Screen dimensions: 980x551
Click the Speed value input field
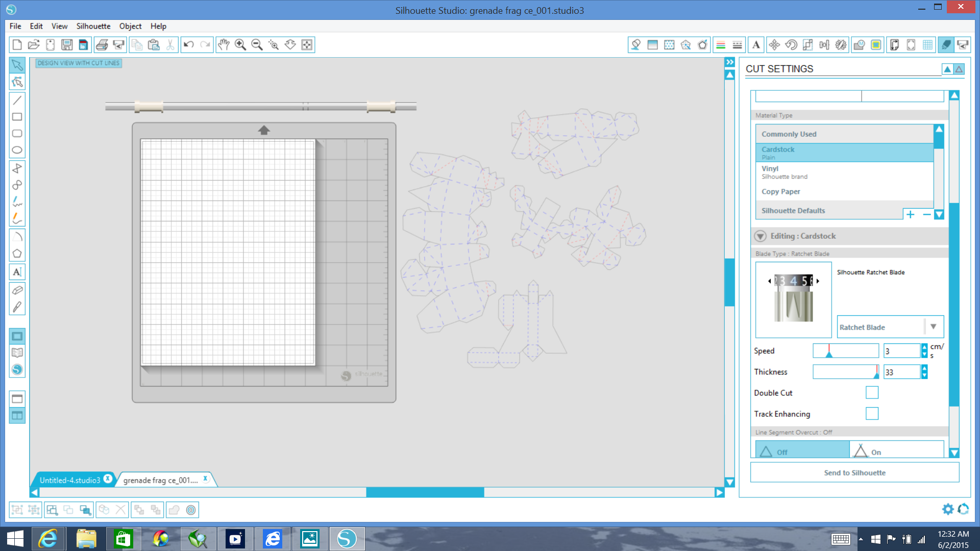[x=901, y=351]
